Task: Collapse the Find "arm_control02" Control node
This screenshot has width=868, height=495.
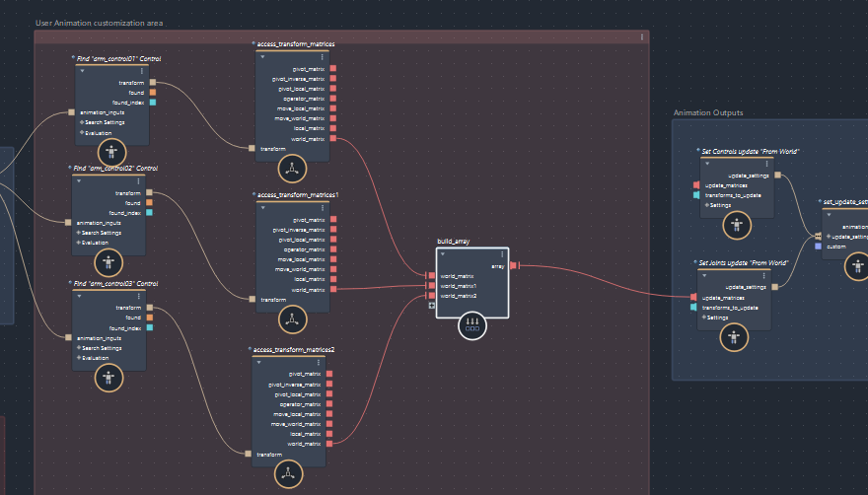Action: tap(79, 181)
